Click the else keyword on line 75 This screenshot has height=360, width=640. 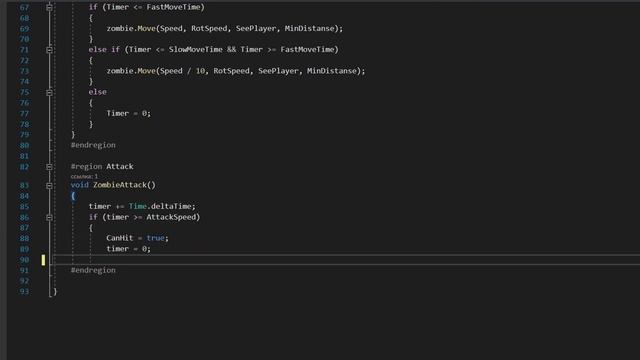click(x=98, y=92)
